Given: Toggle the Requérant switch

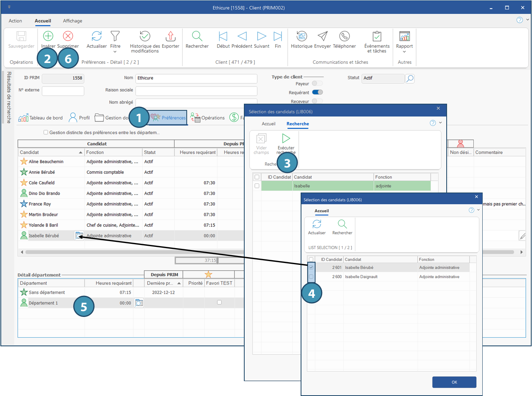Looking at the screenshot, I should point(317,92).
